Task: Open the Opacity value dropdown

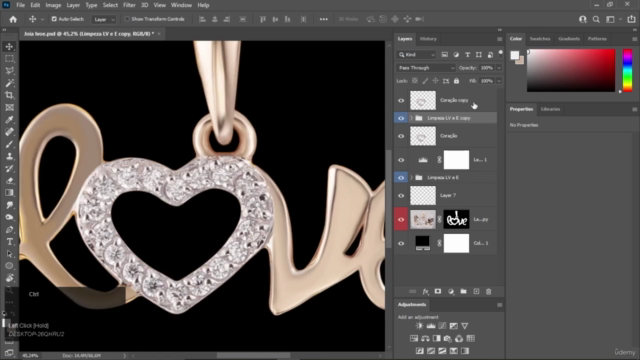Action: pos(499,68)
